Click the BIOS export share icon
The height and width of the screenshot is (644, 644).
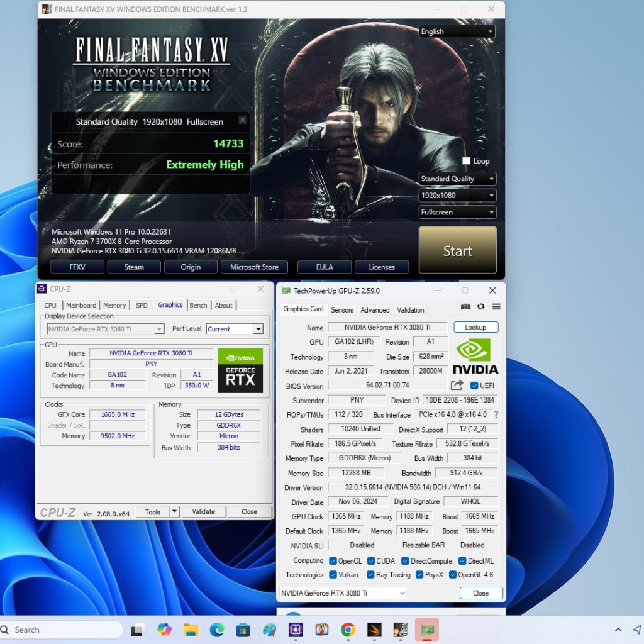(457, 386)
